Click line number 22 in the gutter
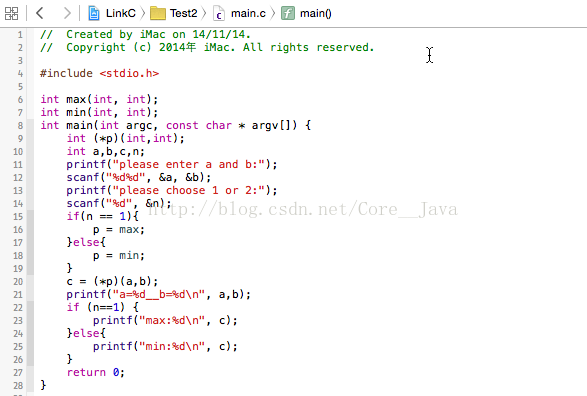 pos(18,308)
